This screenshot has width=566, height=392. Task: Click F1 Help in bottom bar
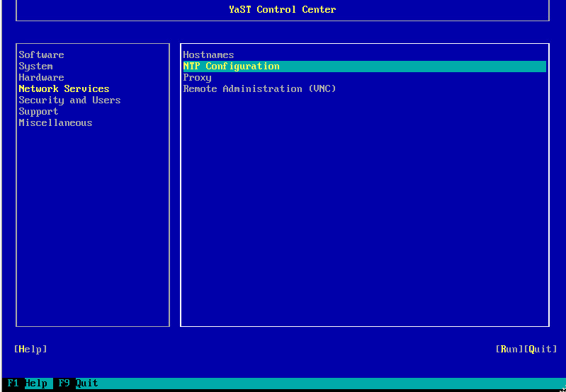[x=27, y=383]
